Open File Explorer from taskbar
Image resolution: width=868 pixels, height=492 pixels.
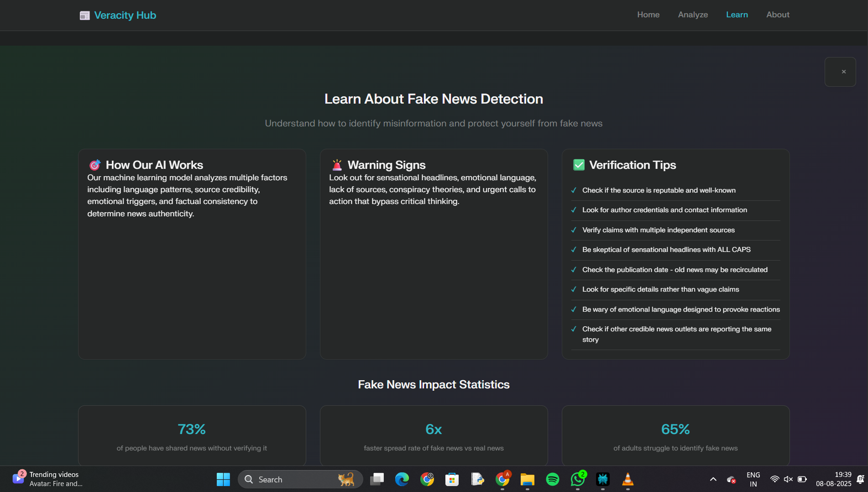coord(527,479)
